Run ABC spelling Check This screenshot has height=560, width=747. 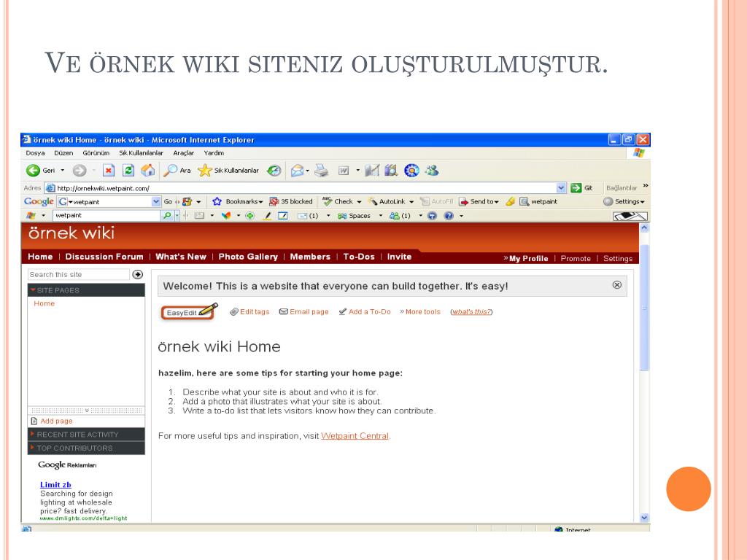[x=338, y=201]
